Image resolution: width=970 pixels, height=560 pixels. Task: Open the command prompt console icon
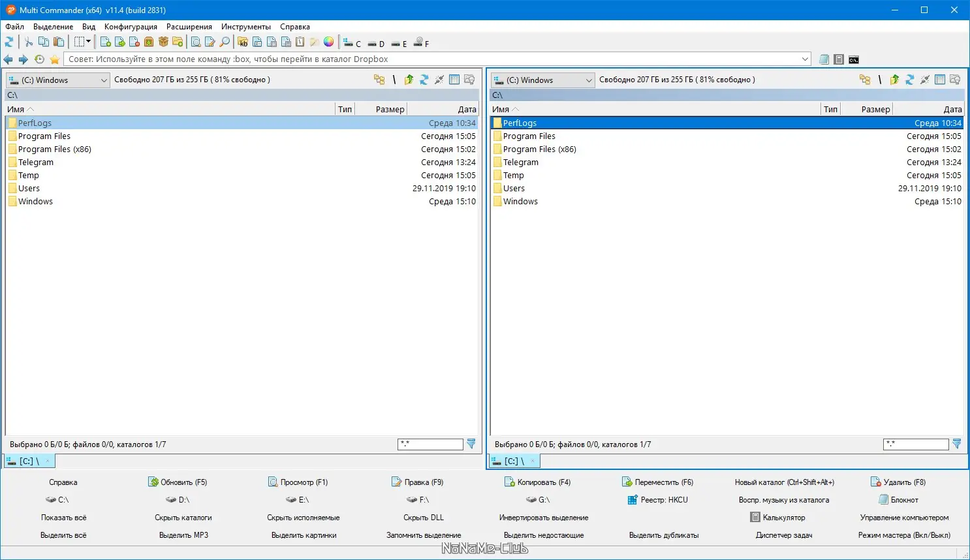click(x=854, y=59)
